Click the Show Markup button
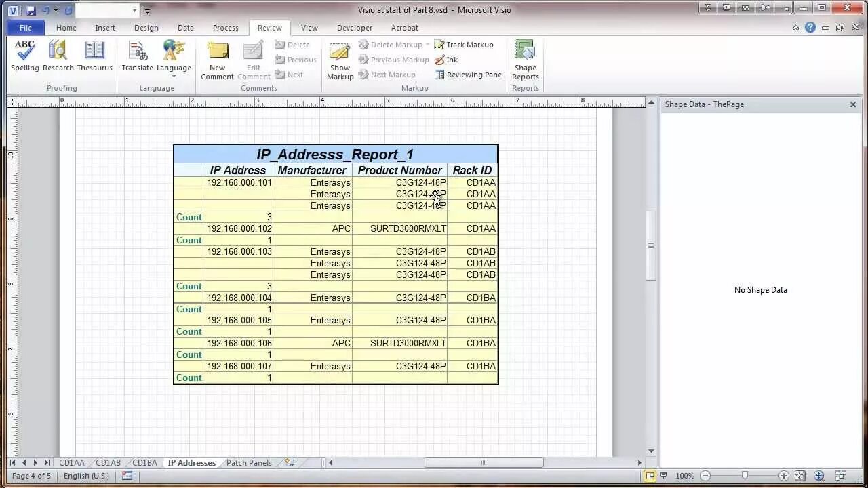The width and height of the screenshot is (868, 488). pyautogui.click(x=340, y=60)
